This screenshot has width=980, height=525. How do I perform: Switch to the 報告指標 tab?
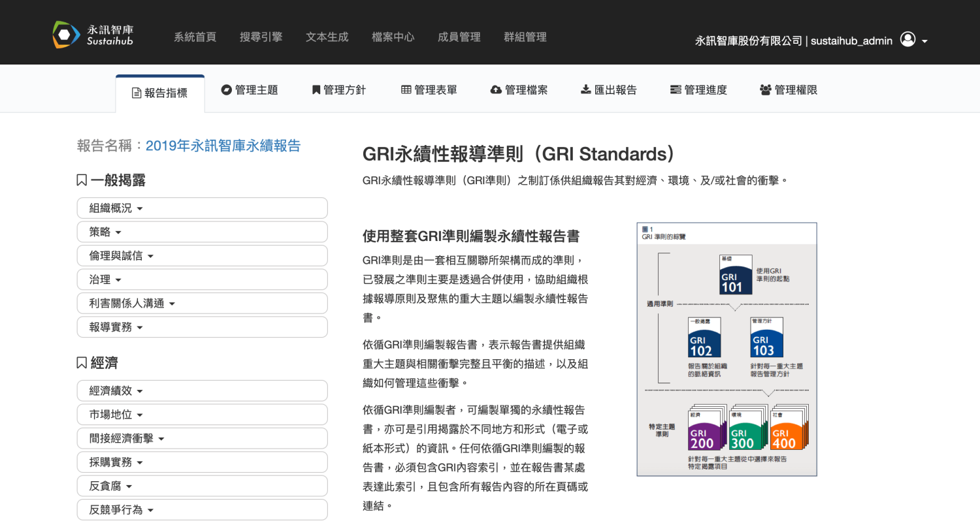click(160, 93)
